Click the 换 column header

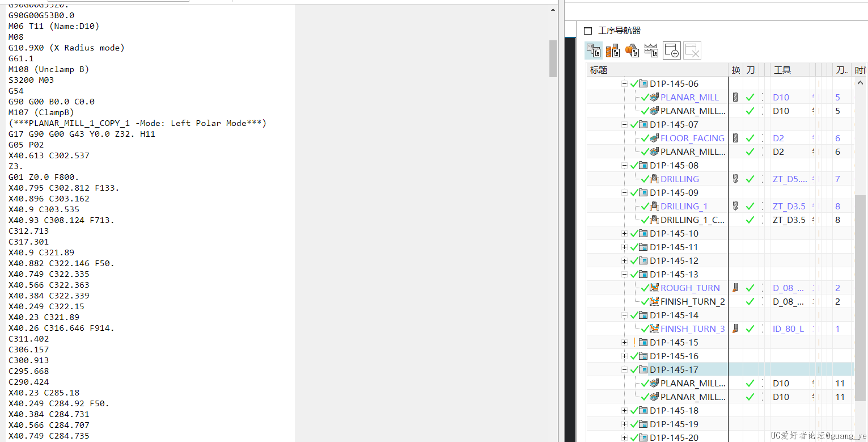tap(736, 70)
